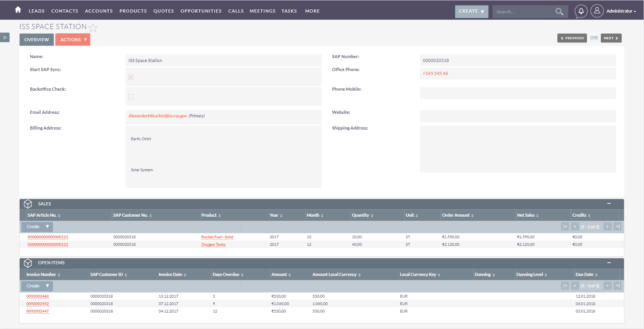This screenshot has width=644, height=329.
Task: Sort Open Items by Due Date
Action: 587,274
